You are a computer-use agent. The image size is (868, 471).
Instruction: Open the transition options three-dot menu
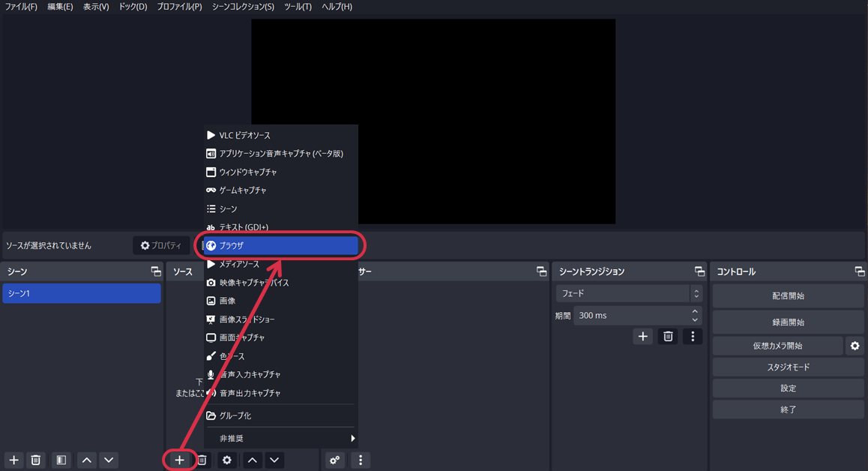coord(692,336)
